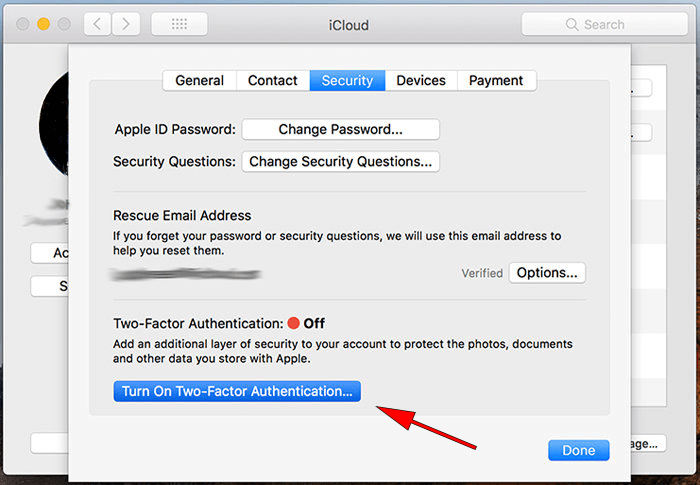The width and height of the screenshot is (700, 485).
Task: Click the Change Password button
Action: point(341,130)
